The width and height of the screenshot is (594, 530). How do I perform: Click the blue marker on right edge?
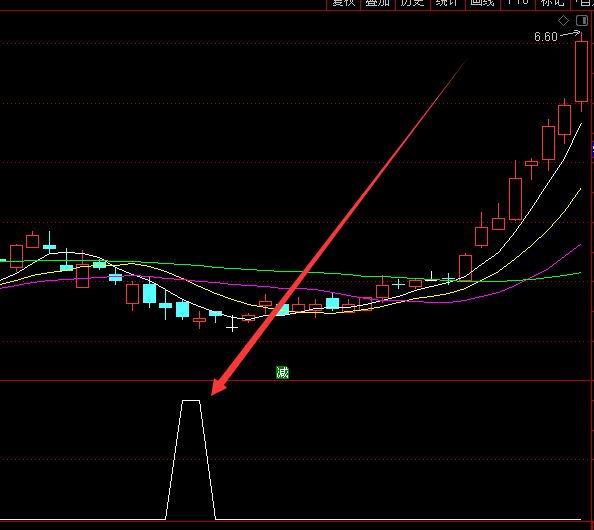click(x=592, y=150)
